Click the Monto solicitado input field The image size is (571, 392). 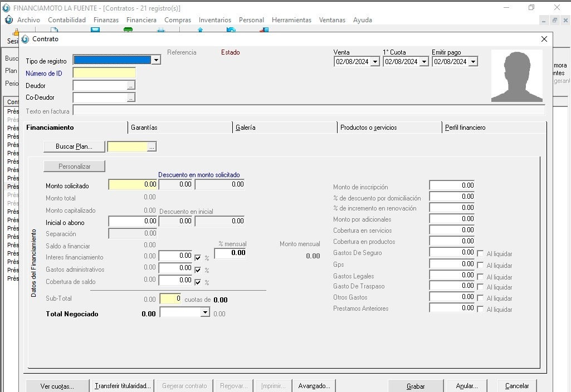133,184
